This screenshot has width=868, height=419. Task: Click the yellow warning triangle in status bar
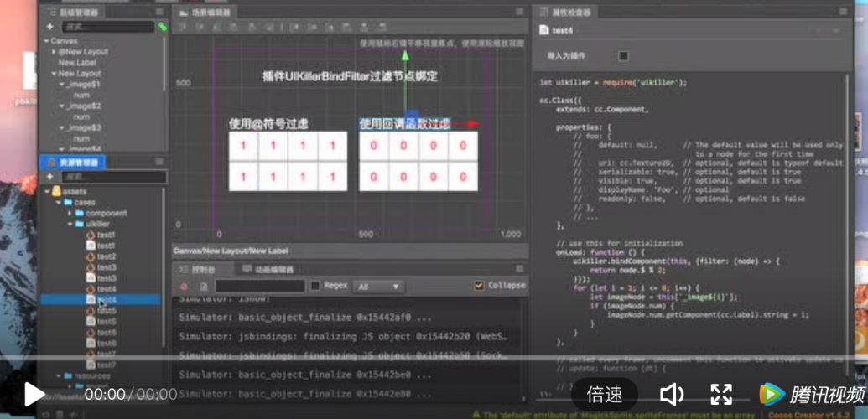476,414
